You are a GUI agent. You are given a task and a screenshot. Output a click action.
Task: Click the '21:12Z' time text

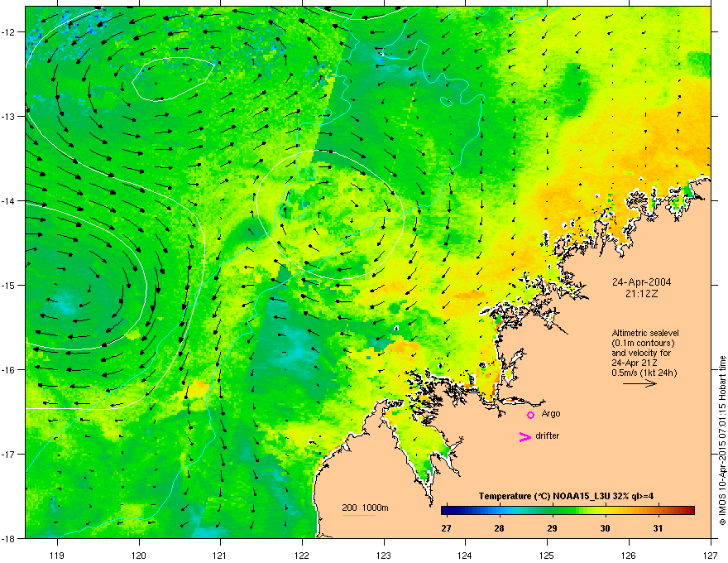(x=642, y=294)
